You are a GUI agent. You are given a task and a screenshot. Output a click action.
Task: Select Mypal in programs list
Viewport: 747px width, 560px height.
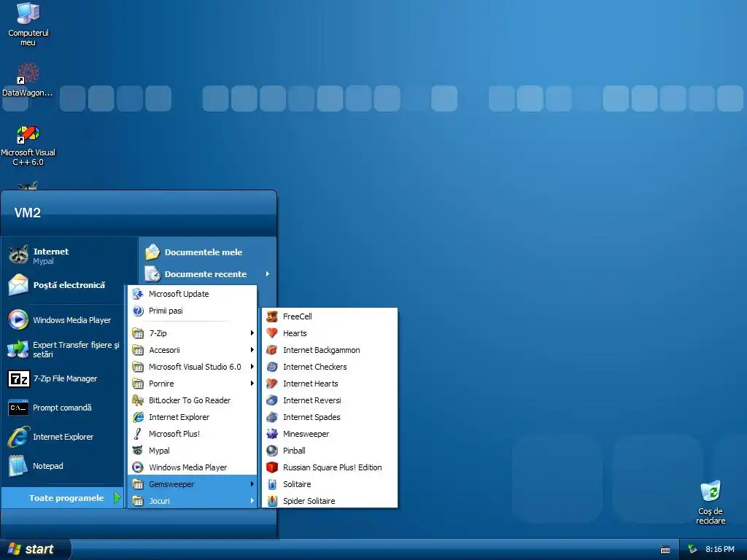click(193, 451)
